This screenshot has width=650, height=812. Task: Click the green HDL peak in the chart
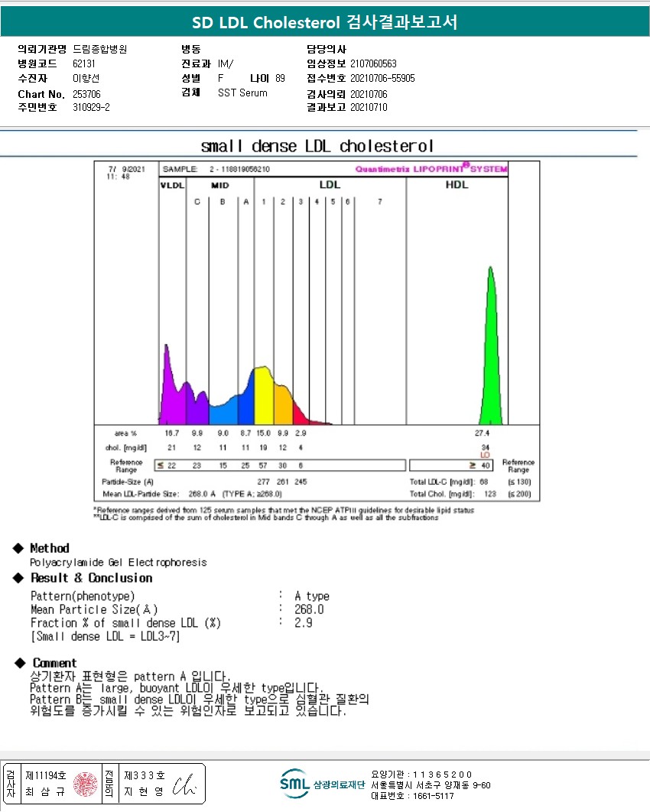(490, 346)
